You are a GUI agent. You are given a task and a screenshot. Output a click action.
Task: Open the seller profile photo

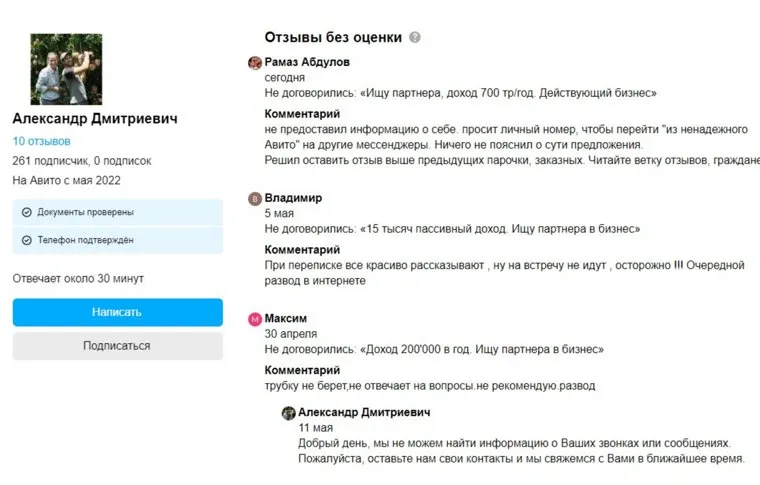(x=66, y=69)
